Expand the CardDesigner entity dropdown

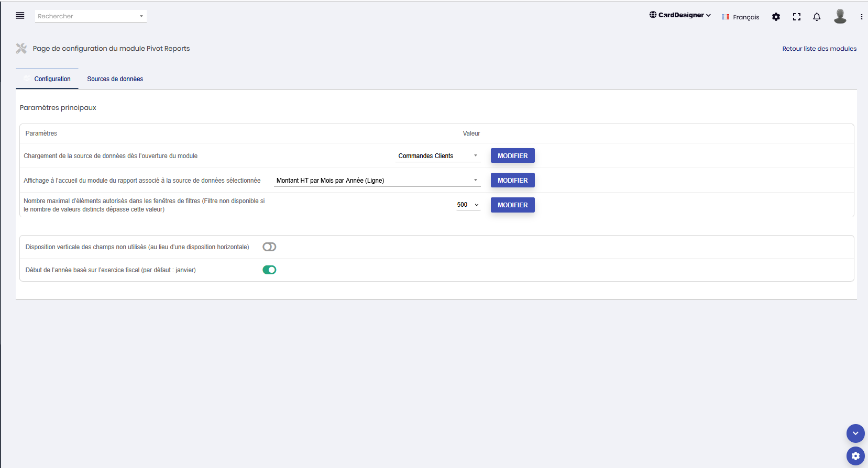coord(680,15)
